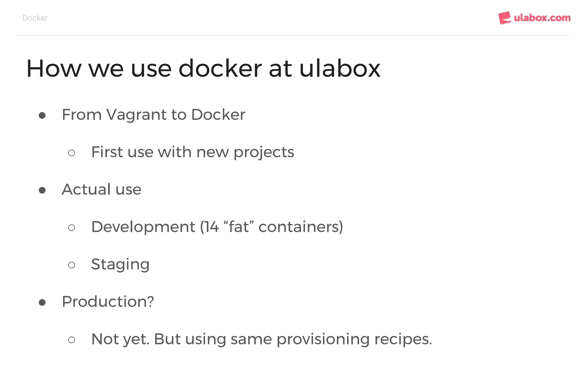Click the number 14 in the Development line

coord(211,227)
